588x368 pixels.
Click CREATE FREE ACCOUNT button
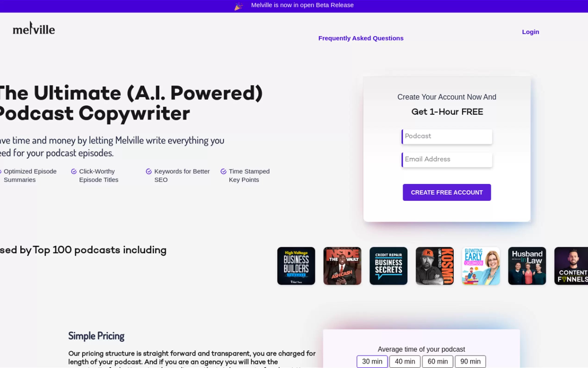(x=447, y=192)
